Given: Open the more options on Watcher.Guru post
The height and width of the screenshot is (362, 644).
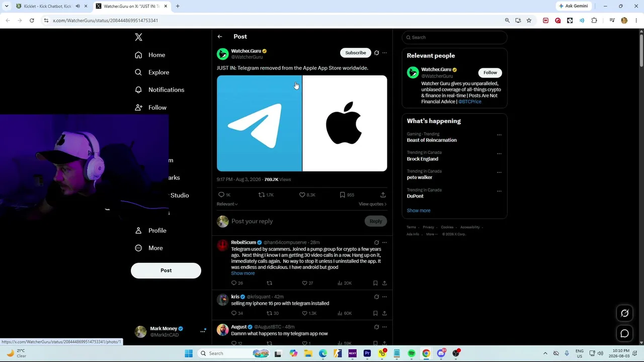Looking at the screenshot, I should [x=384, y=53].
